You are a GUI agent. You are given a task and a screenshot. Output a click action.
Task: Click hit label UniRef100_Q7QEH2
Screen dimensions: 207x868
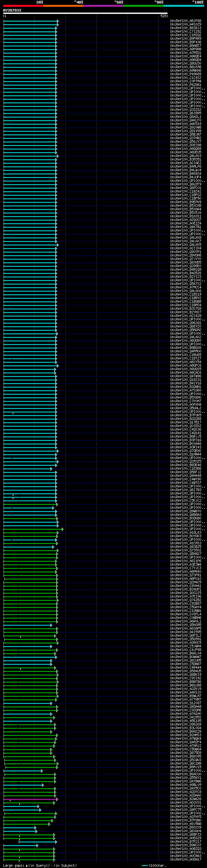(186, 451)
